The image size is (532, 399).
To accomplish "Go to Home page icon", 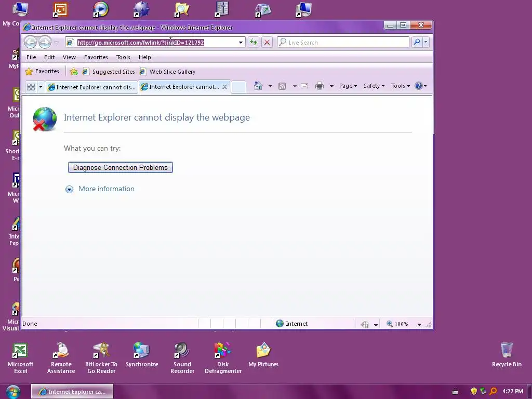I will (258, 86).
